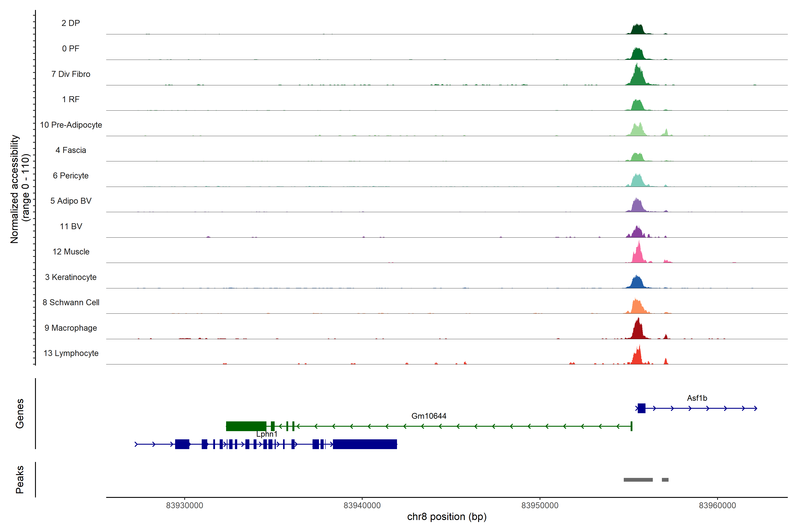Screen dimensions: 798x532
Task: Click the chr8 position (bp) axis title
Action: coord(446,517)
